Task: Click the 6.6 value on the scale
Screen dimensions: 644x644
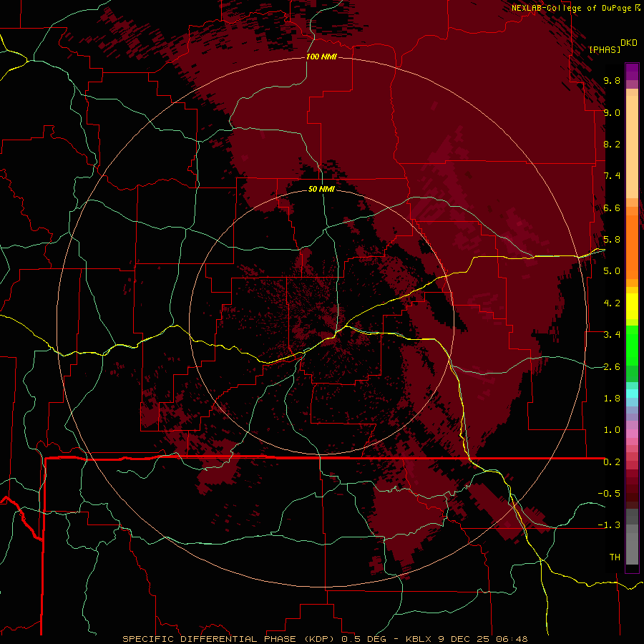Action: pyautogui.click(x=612, y=208)
